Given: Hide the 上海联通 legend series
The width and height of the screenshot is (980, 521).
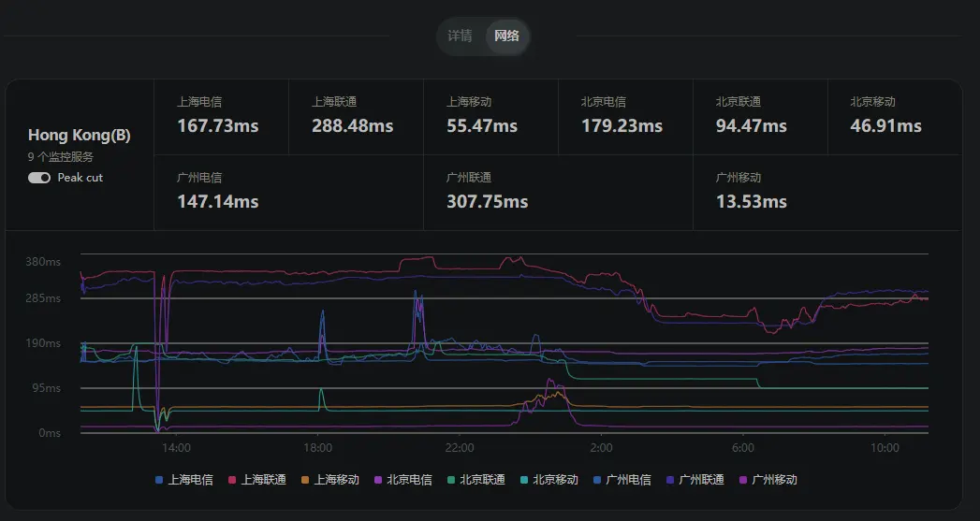Looking at the screenshot, I should click(x=257, y=480).
